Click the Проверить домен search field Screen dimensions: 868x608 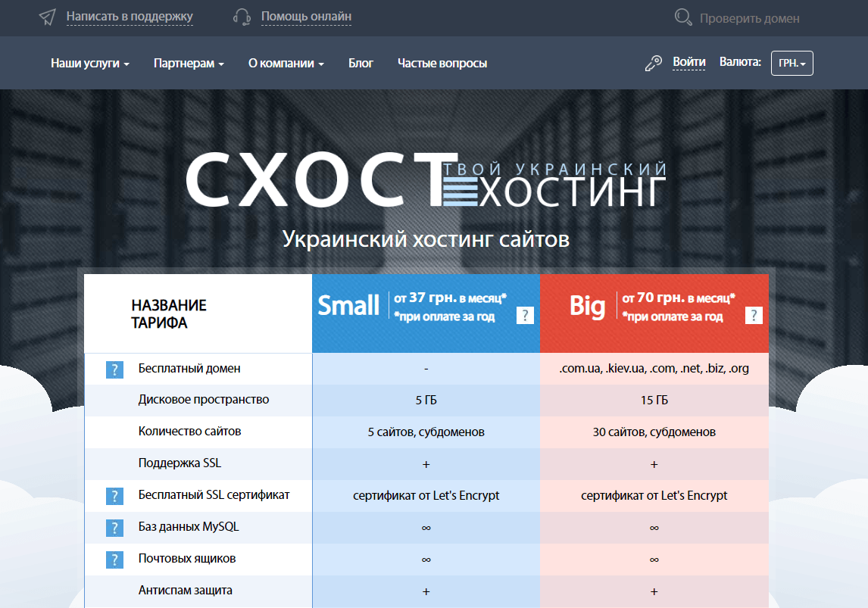749,18
